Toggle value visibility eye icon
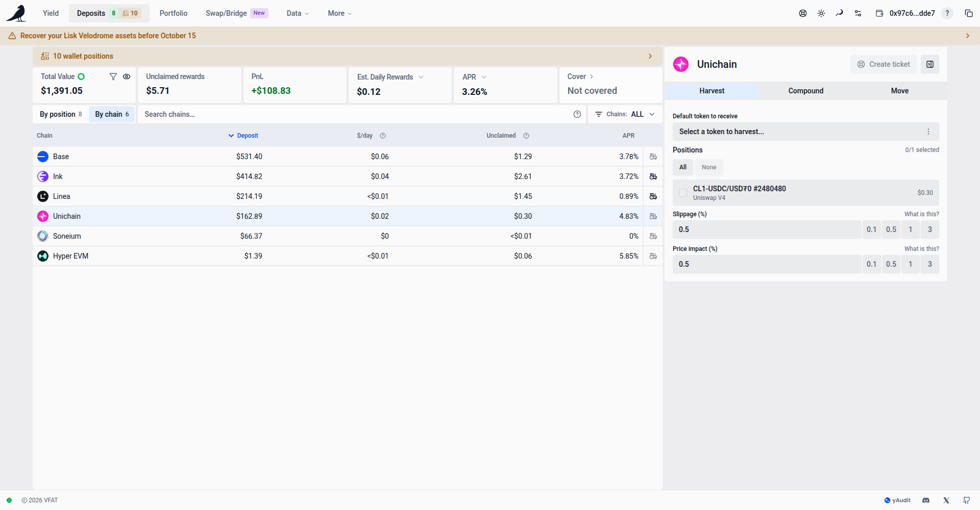980x510 pixels. [x=127, y=76]
